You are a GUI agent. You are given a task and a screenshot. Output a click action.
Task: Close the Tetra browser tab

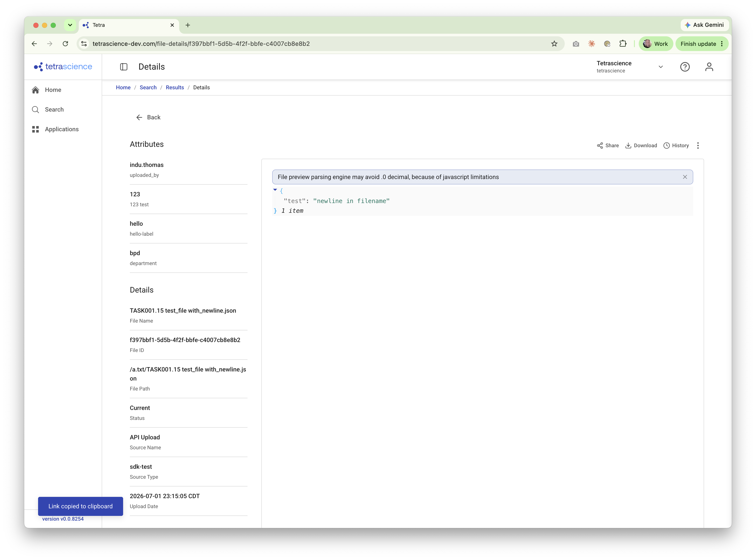point(172,25)
